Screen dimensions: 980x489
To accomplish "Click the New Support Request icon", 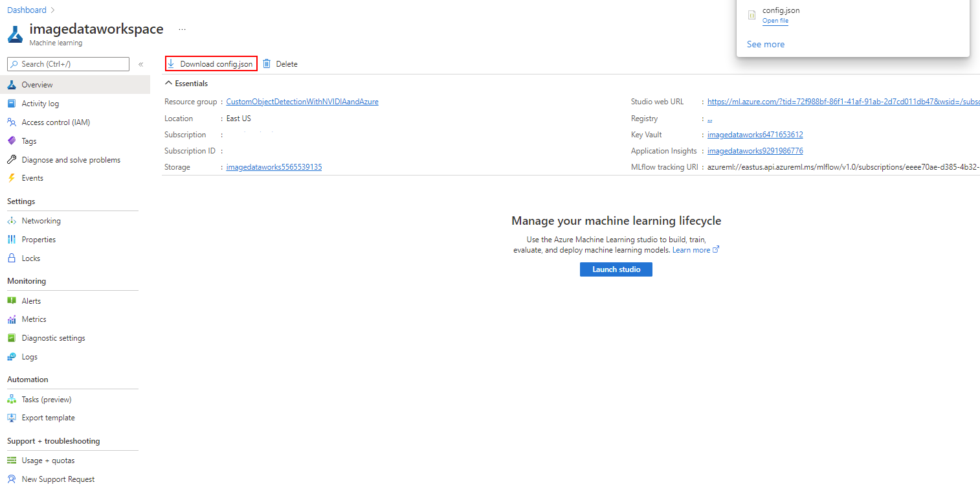I will [11, 479].
